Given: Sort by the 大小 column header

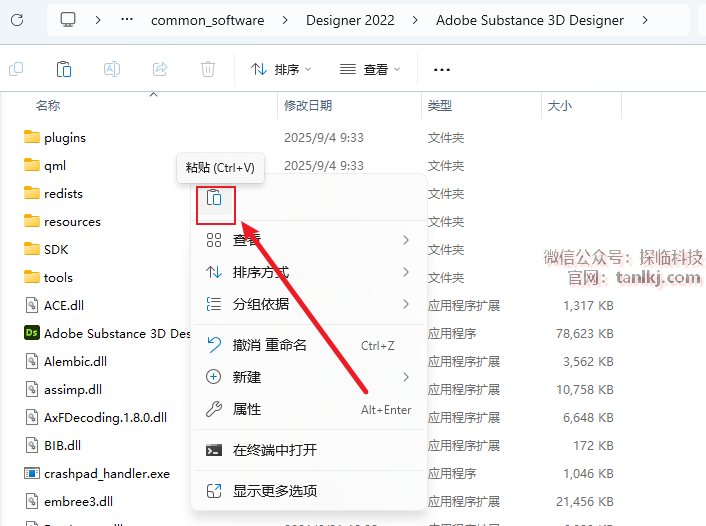Looking at the screenshot, I should click(560, 106).
